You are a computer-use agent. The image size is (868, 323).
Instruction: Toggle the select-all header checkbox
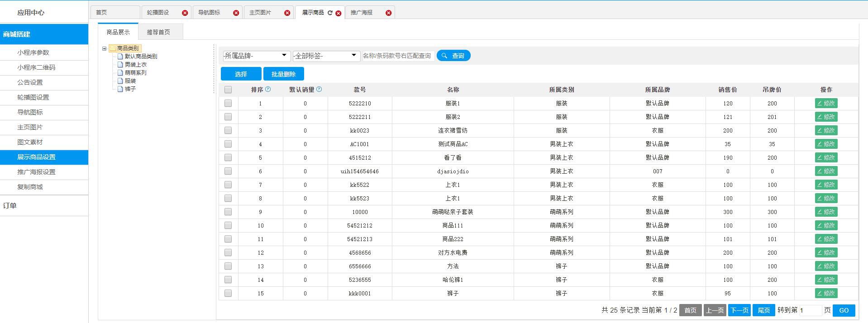coord(228,90)
